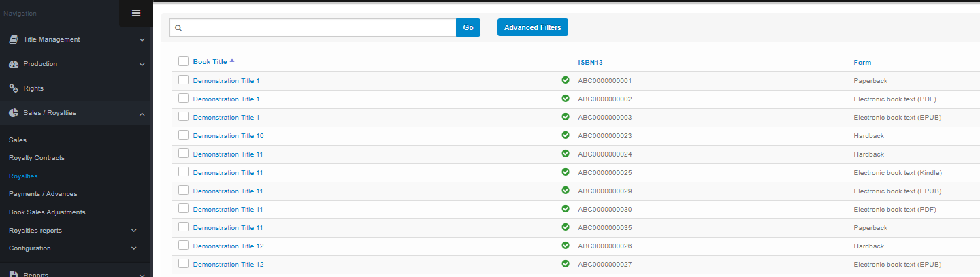Screen dimensions: 980x277
Task: Check the box for Demonstration Title 10
Action: pyautogui.click(x=183, y=135)
